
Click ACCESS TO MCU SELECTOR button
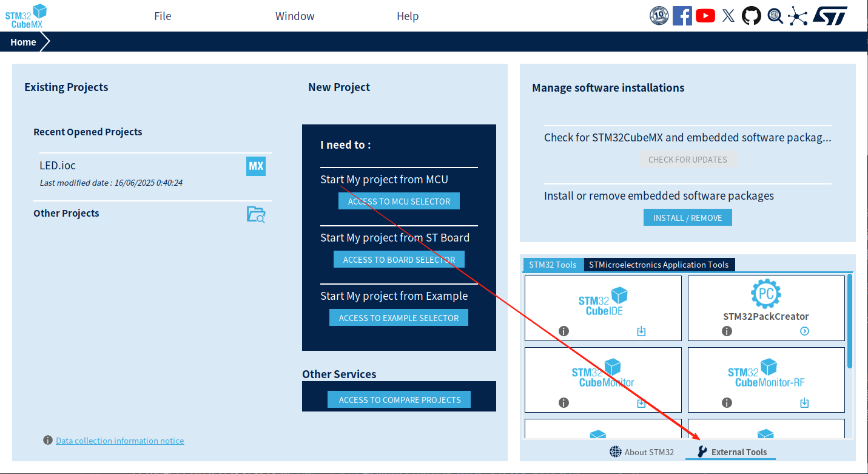(x=399, y=201)
